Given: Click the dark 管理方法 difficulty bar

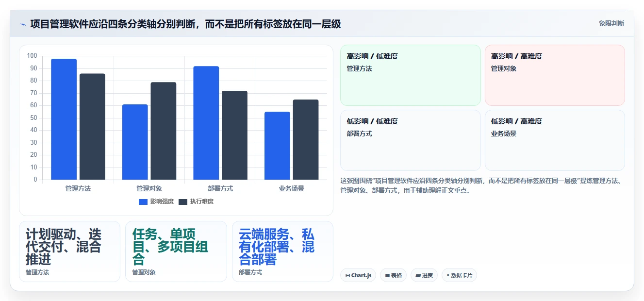Looking at the screenshot, I should (92, 127).
